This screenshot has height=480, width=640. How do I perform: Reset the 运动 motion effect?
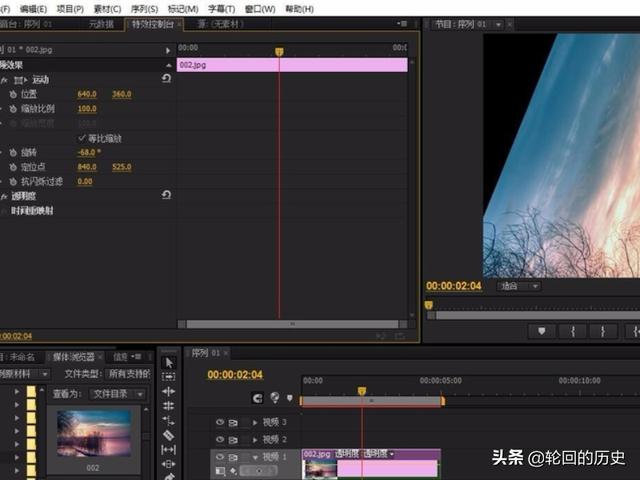coord(166,79)
